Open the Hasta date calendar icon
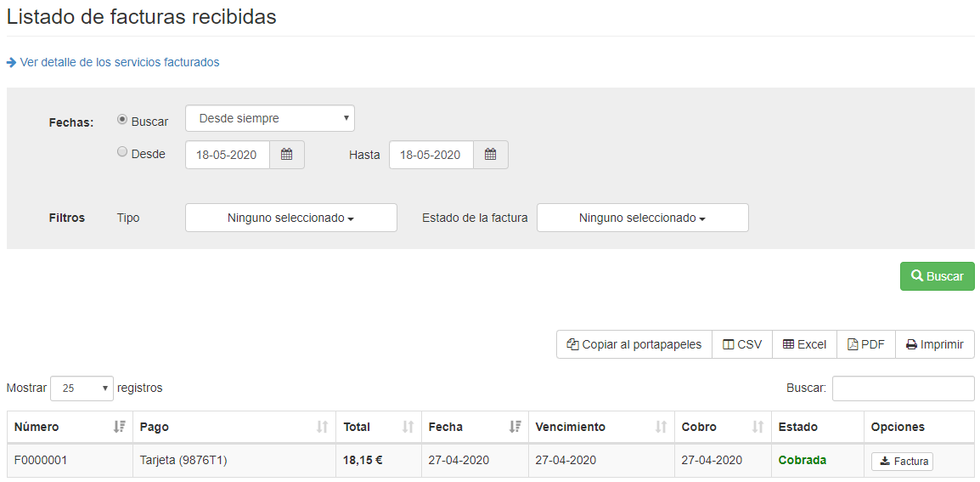This screenshot has width=980, height=482. 491,155
